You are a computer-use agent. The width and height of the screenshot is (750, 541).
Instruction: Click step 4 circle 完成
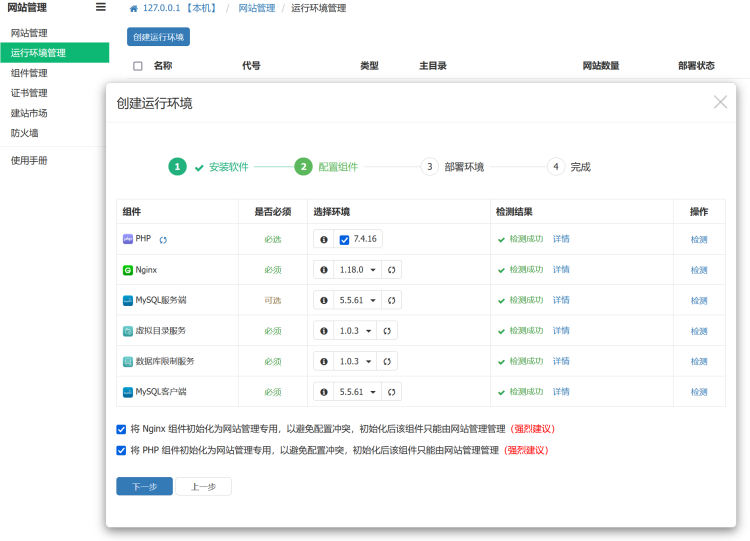[556, 166]
